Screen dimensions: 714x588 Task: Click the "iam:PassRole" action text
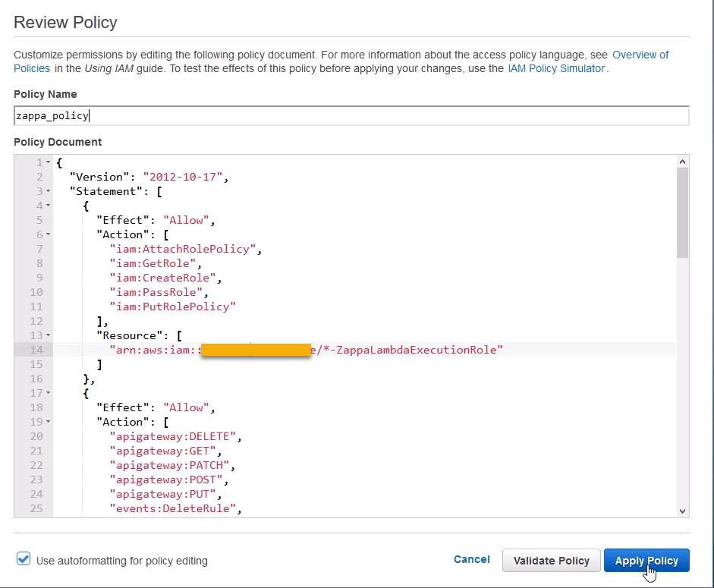tap(158, 292)
